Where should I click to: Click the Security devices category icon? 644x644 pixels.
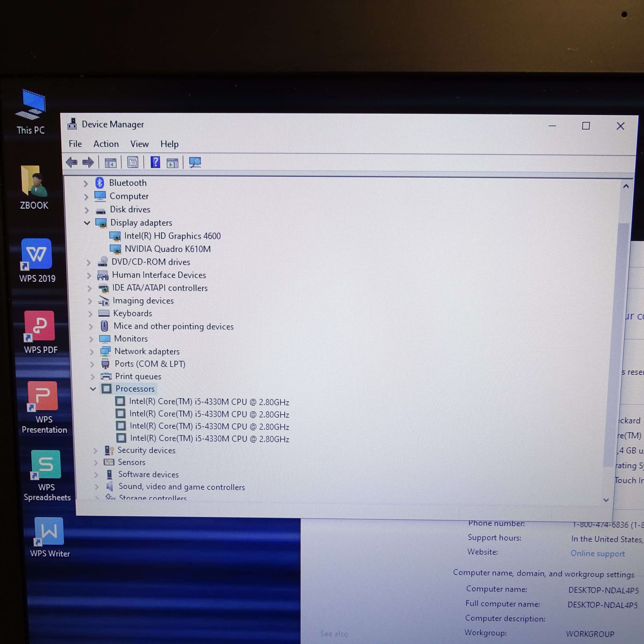109,450
